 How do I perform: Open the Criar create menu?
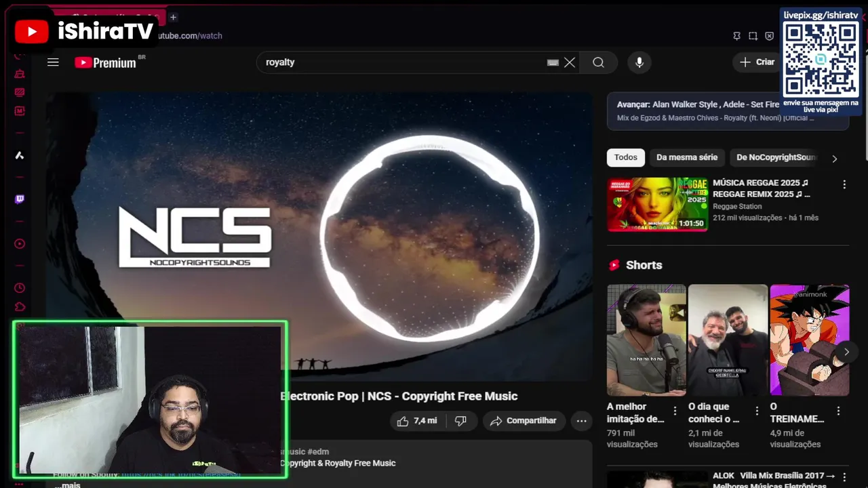[757, 62]
